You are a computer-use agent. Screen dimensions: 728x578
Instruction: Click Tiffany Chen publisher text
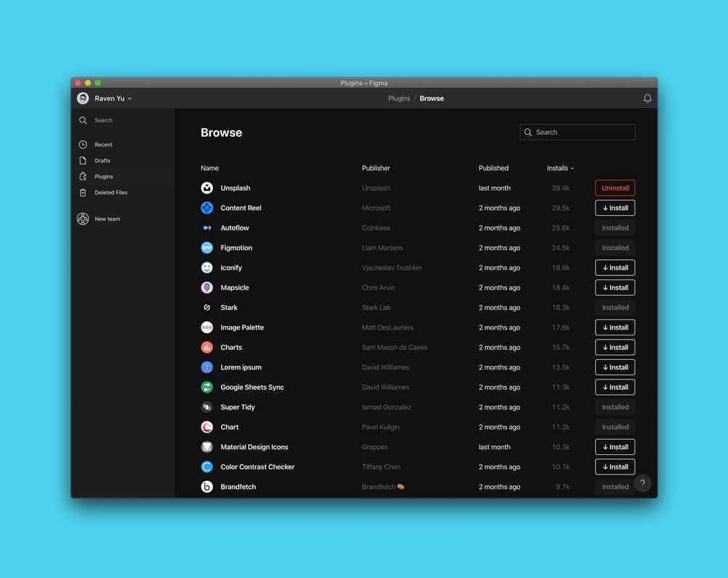point(381,467)
